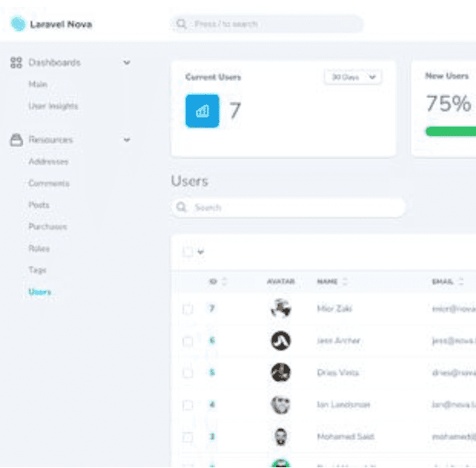Open the Posts resource in sidebar

point(39,205)
